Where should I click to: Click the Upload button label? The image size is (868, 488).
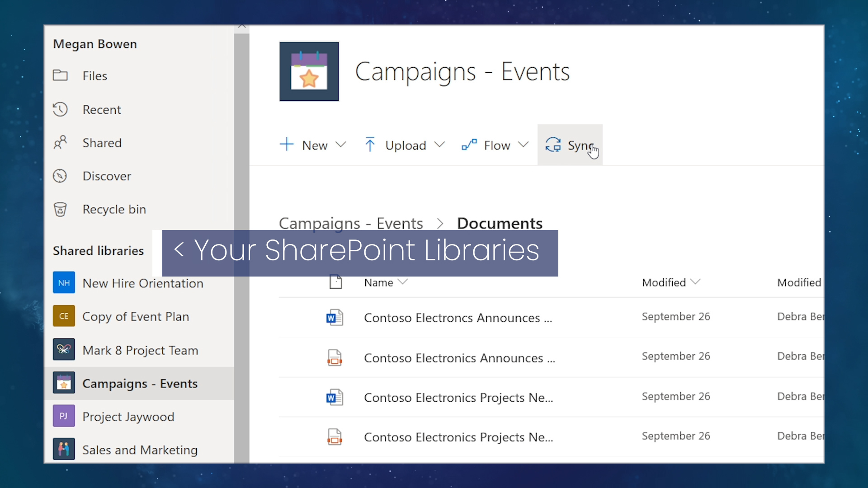tap(406, 145)
